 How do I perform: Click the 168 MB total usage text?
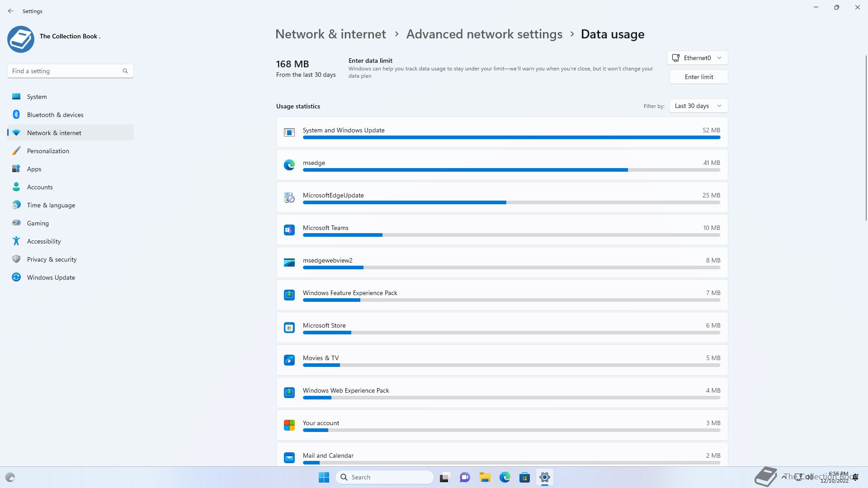tap(292, 64)
